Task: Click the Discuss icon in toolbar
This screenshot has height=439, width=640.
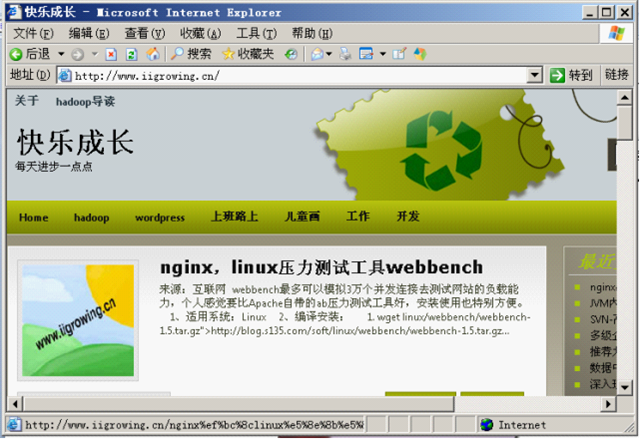Action: tap(399, 54)
